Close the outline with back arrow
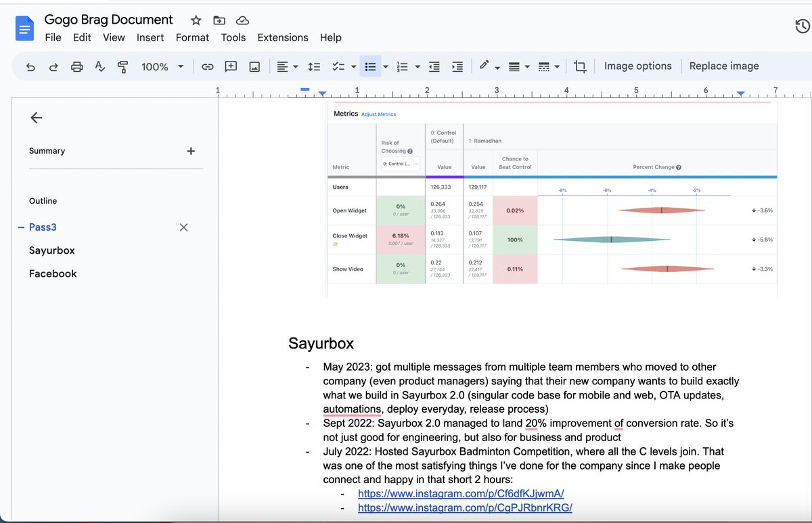Image resolution: width=812 pixels, height=523 pixels. pos(37,118)
